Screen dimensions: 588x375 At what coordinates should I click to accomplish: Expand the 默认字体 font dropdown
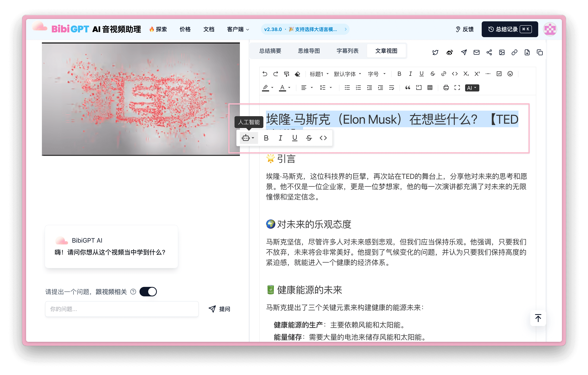click(x=347, y=74)
